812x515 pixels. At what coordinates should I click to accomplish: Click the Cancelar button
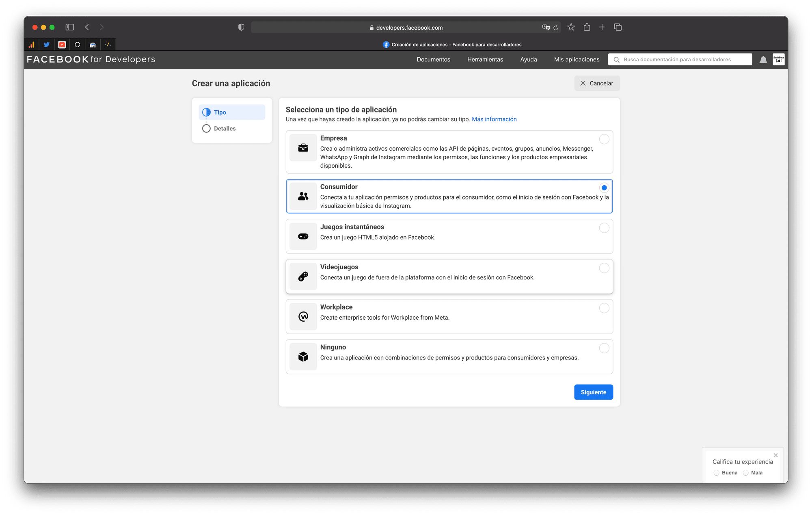[597, 83]
